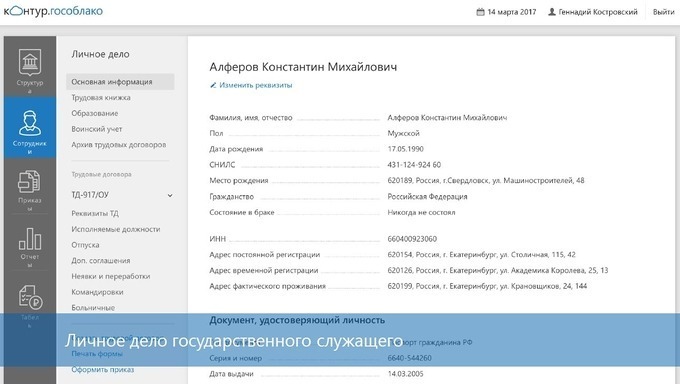Open Исполняемые должности item
The image size is (680, 384).
pyautogui.click(x=116, y=229)
